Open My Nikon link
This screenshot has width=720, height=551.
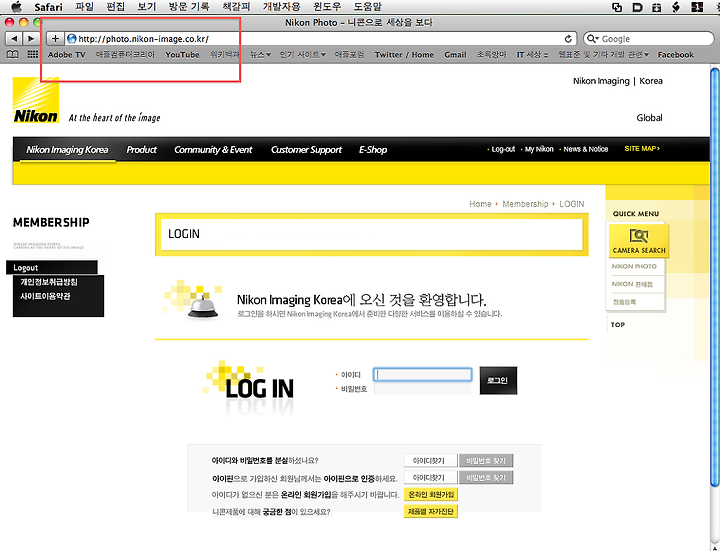coord(539,149)
